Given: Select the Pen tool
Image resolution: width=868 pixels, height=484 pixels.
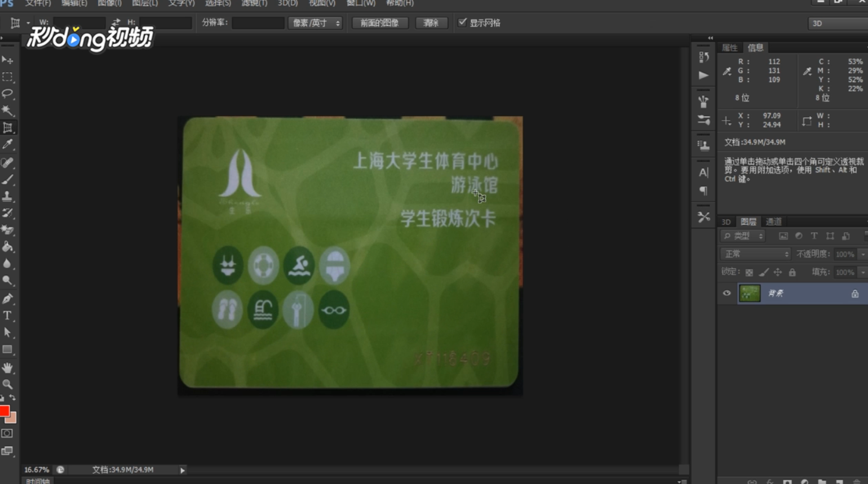Looking at the screenshot, I should pyautogui.click(x=7, y=299).
